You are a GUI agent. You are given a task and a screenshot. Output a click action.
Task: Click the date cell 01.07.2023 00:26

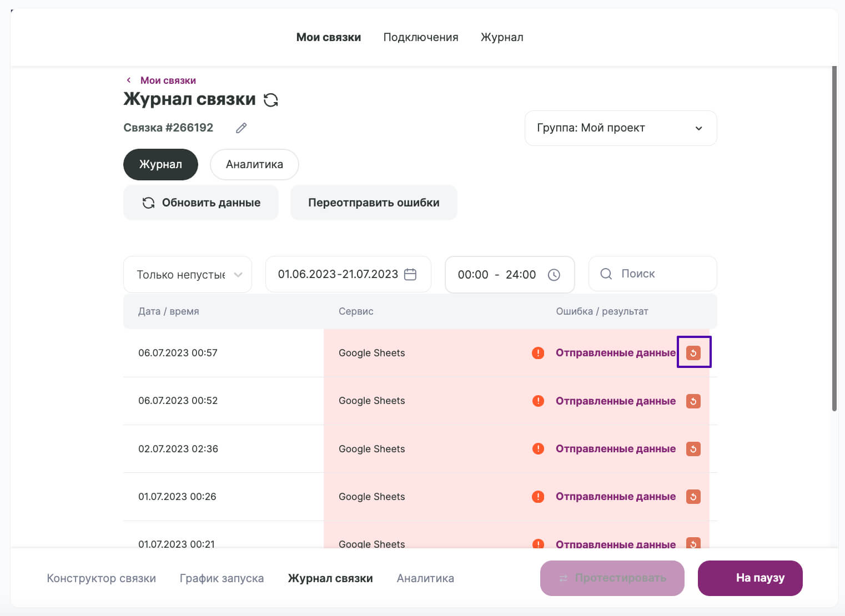(x=177, y=496)
